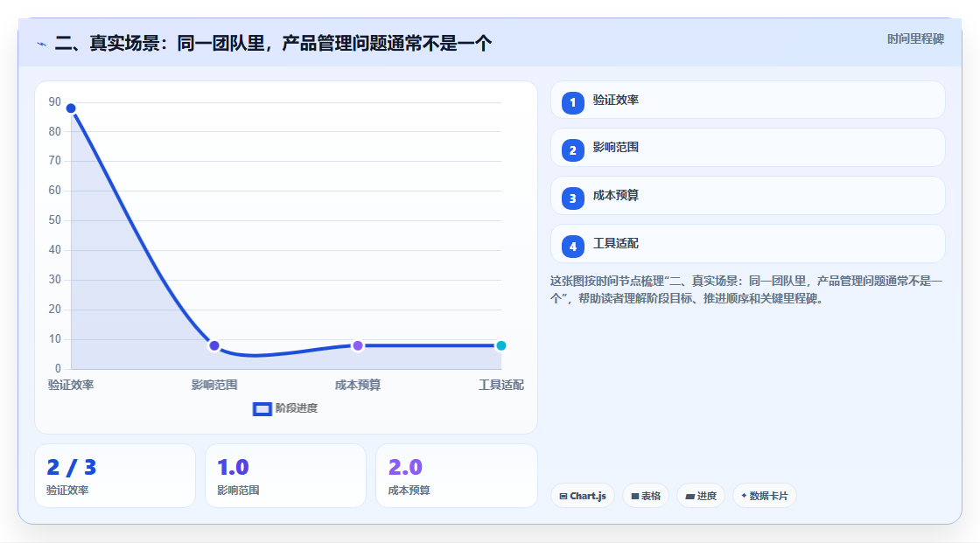Click the 90 y-axis value
The height and width of the screenshot is (543, 980).
[55, 101]
